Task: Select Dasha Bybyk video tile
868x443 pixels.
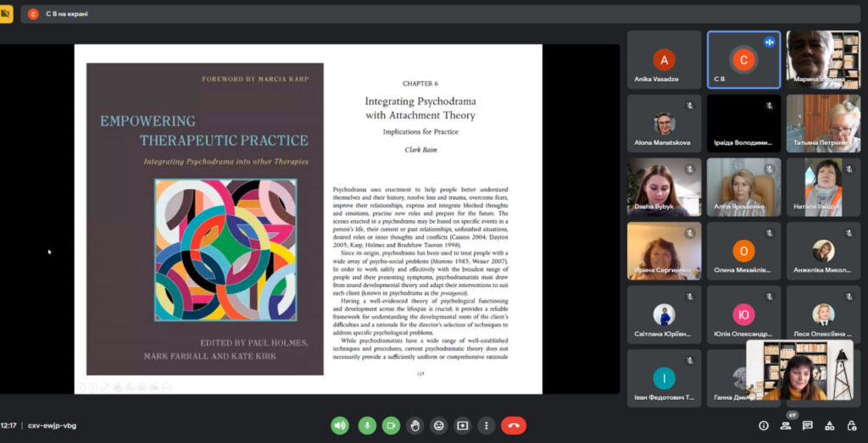Action: coord(664,187)
